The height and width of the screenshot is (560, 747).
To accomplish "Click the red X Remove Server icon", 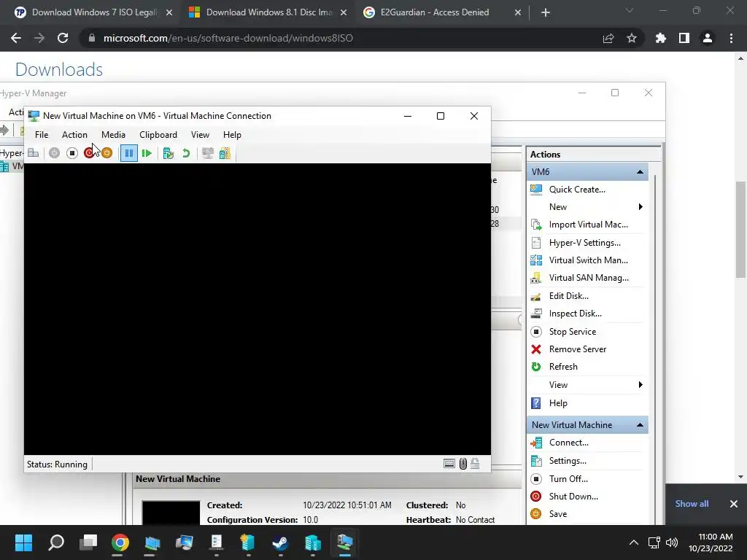I will point(536,349).
